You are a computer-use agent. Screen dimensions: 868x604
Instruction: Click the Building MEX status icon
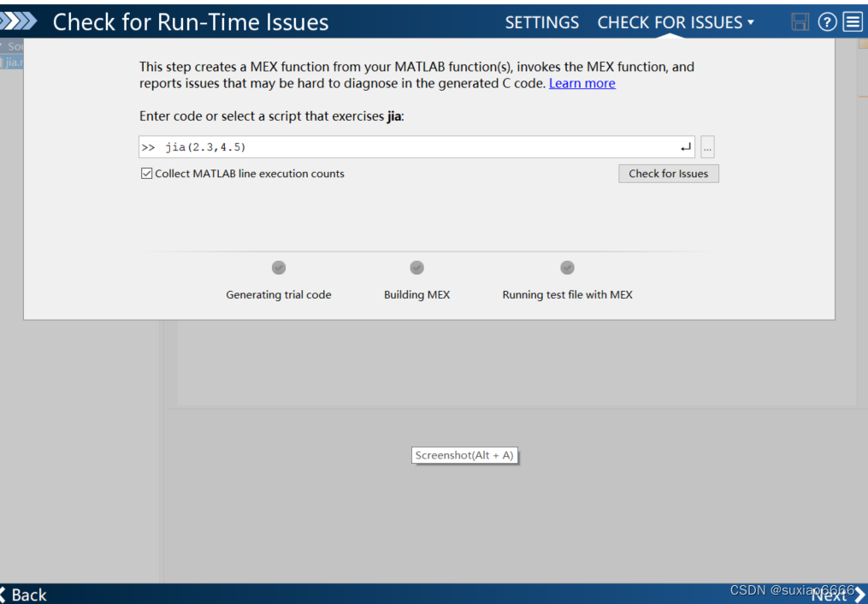pos(416,268)
